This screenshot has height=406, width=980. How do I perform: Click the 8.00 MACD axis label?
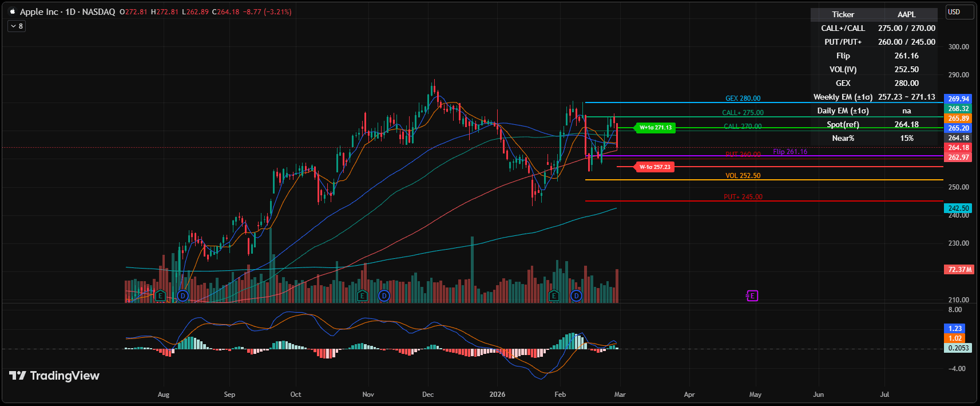955,310
